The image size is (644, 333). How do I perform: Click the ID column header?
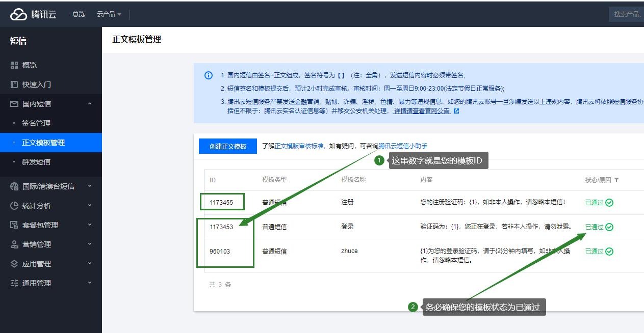point(213,180)
